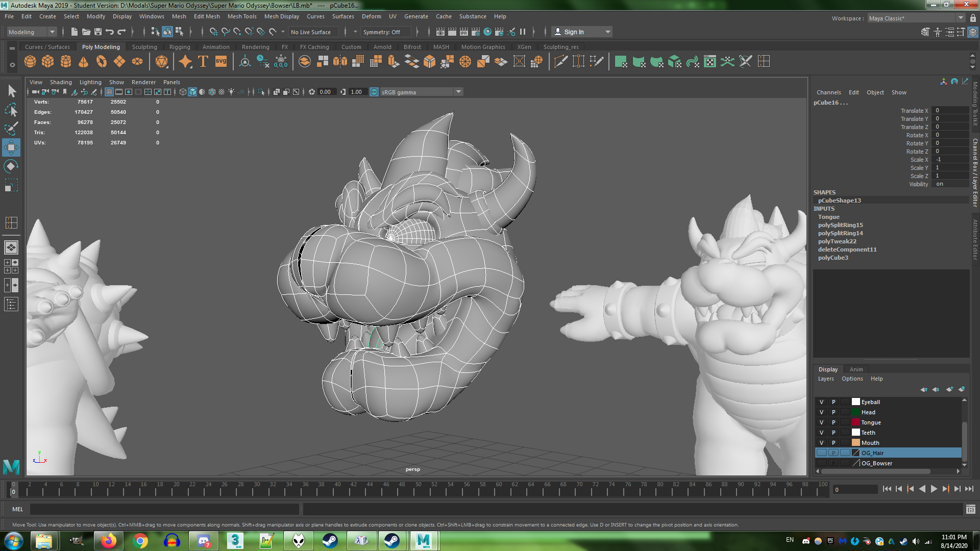980x551 pixels.
Task: Select the Lasso tool in left toolbox
Action: (11, 110)
